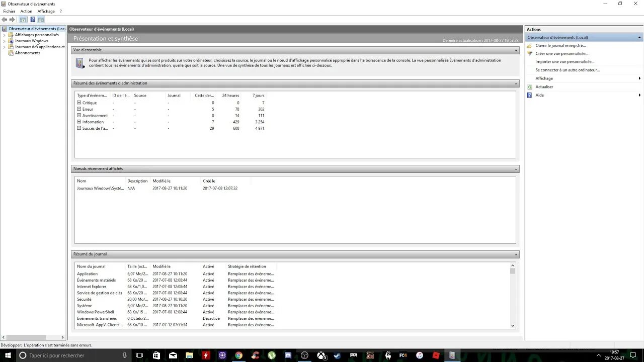Toggle the Action pane toolbar icon
Viewport: 644px width, 362px height.
(41, 20)
